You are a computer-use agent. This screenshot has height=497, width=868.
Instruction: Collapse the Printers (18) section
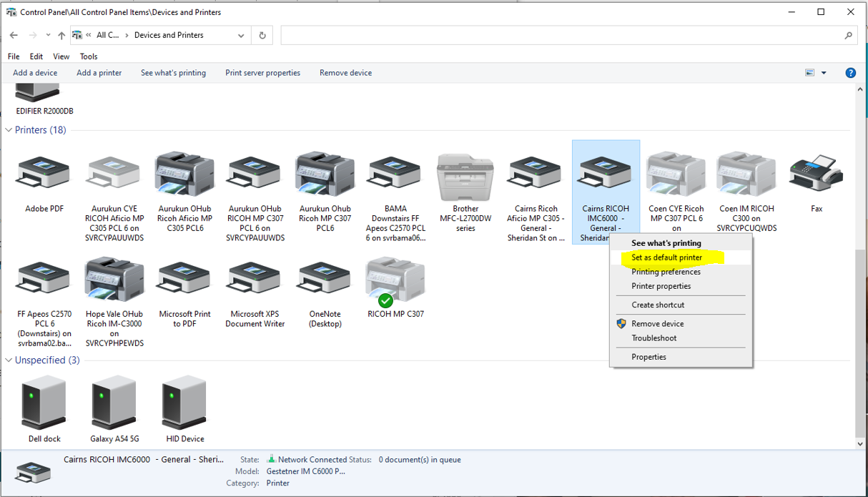[7, 129]
